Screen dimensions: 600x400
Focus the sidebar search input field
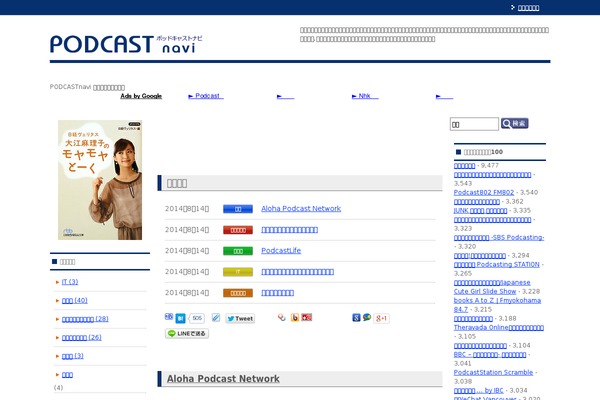coord(474,124)
